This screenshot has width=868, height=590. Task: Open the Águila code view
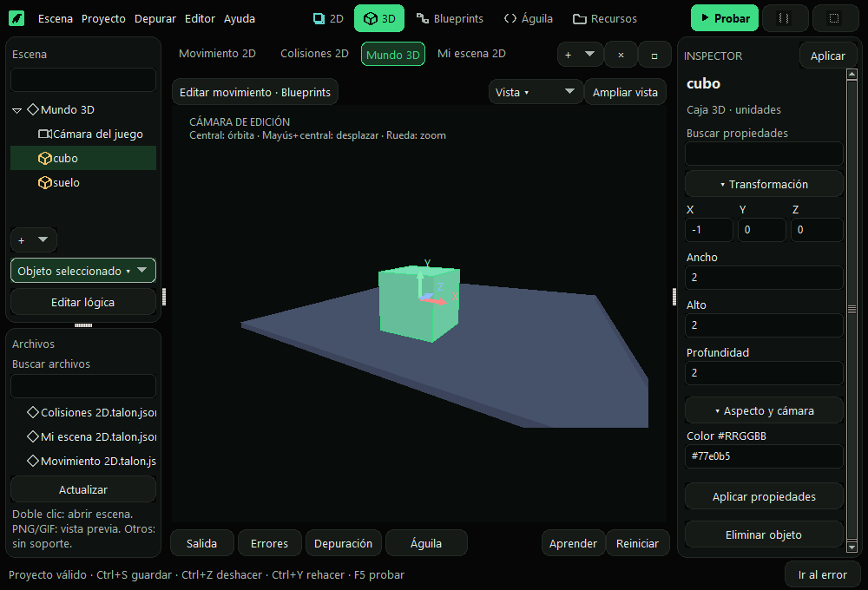pyautogui.click(x=528, y=18)
